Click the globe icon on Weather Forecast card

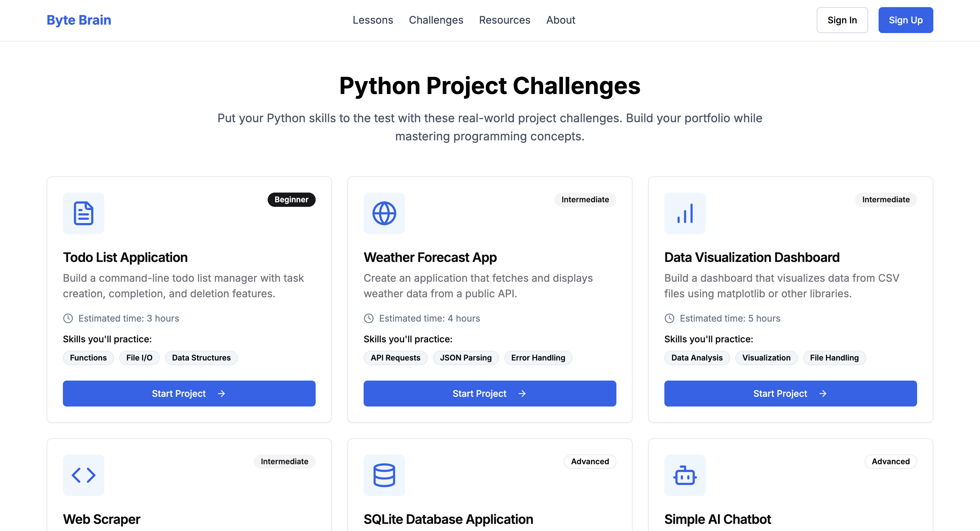(x=384, y=213)
